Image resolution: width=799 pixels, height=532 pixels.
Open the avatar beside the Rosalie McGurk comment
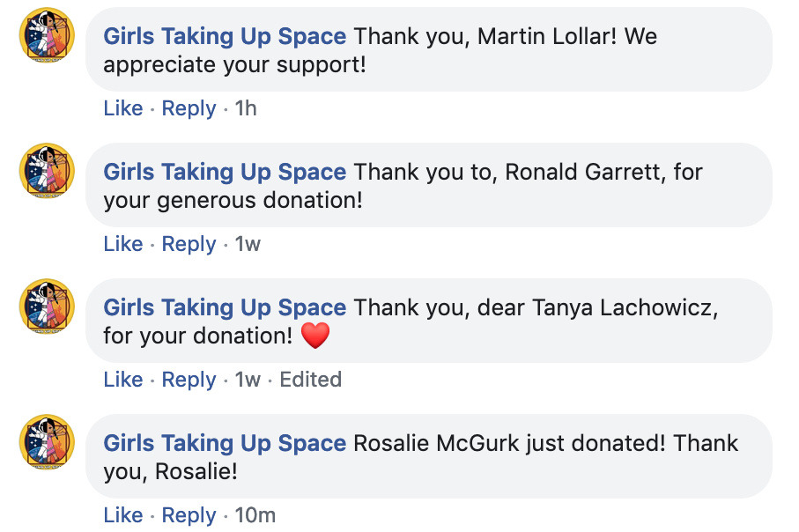(47, 441)
